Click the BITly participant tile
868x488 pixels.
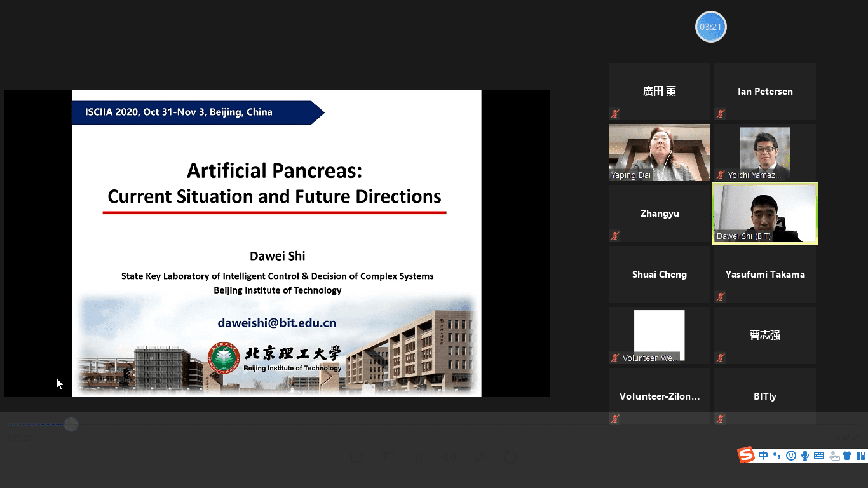[764, 396]
